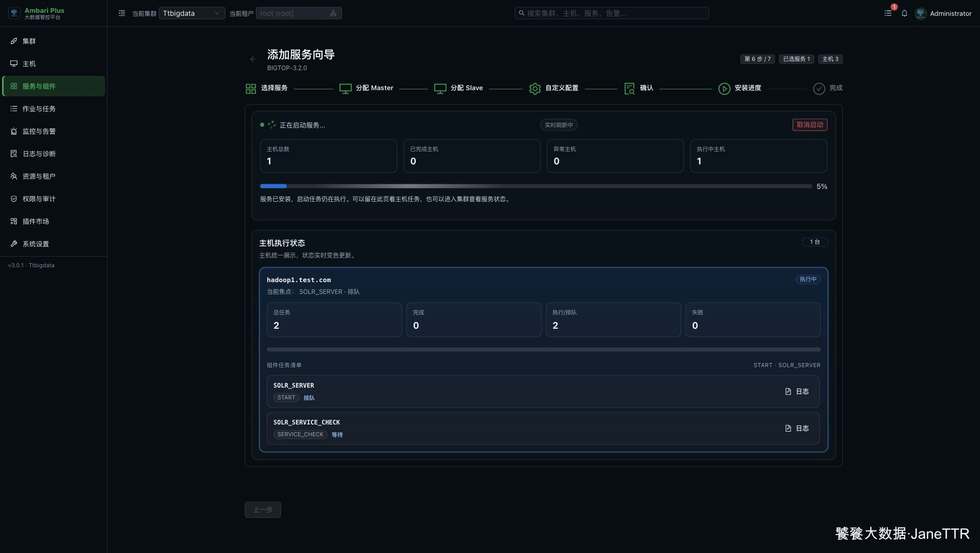This screenshot has height=553, width=980.
Task: Click the Ambari Plus logo icon
Action: pos(14,13)
